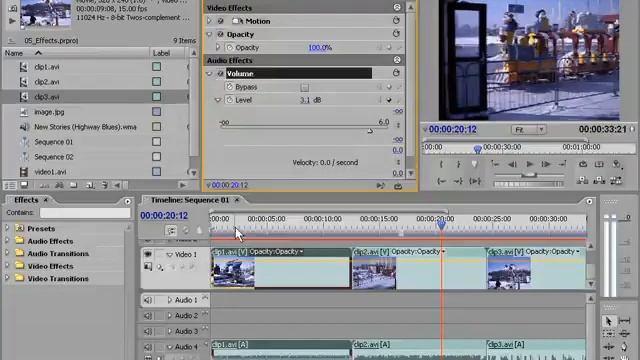
Task: Click Play In to Out icon
Action: [x=475, y=181]
